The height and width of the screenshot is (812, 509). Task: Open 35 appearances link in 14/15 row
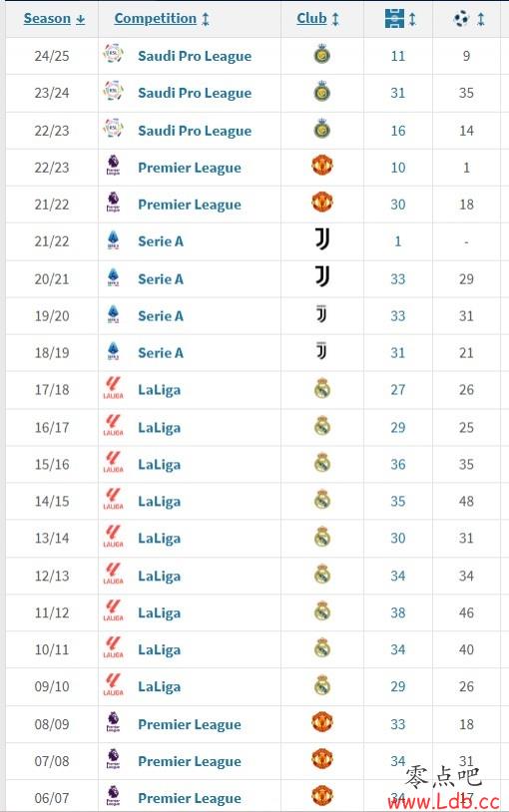coord(398,502)
